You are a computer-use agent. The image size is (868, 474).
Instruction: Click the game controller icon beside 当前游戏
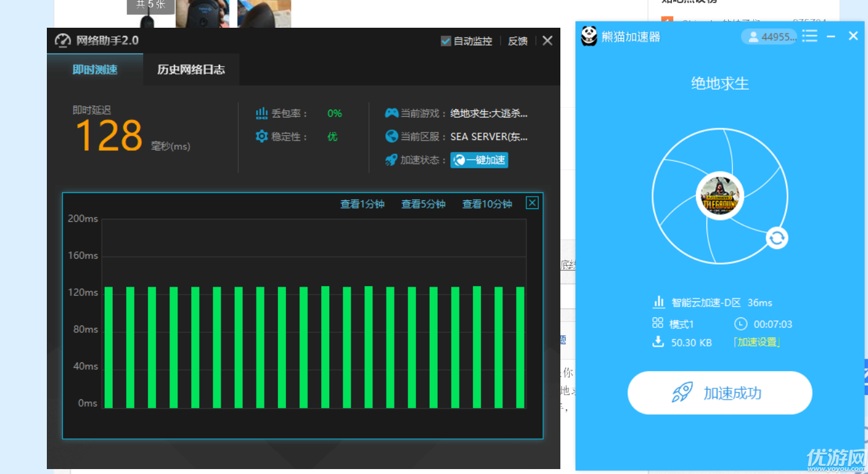point(391,113)
